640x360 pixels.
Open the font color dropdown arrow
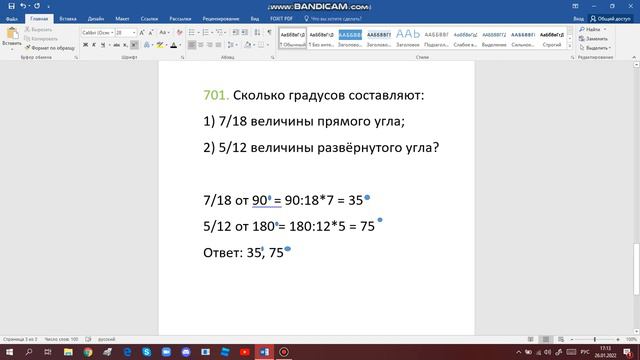tap(180, 45)
